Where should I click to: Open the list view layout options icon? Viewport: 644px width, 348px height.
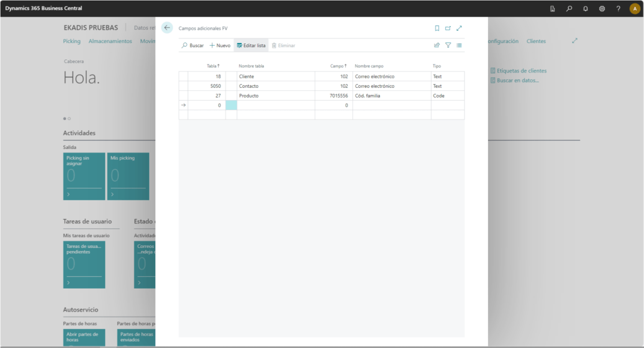point(459,45)
